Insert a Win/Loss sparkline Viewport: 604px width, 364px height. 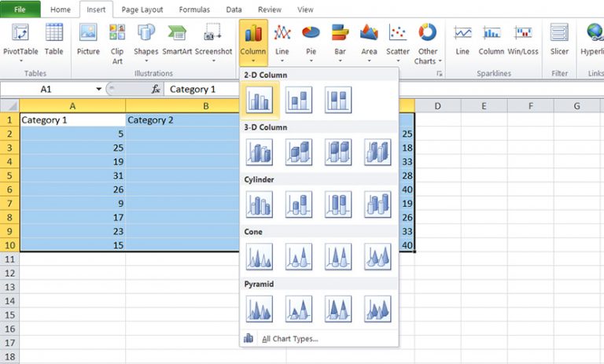click(x=522, y=39)
